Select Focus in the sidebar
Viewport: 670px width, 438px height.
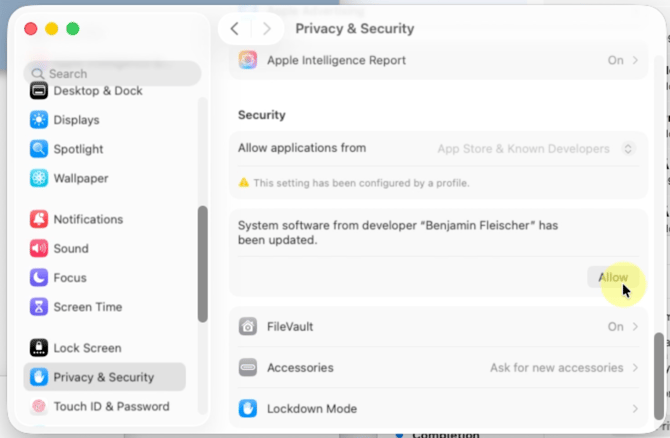(x=105, y=278)
